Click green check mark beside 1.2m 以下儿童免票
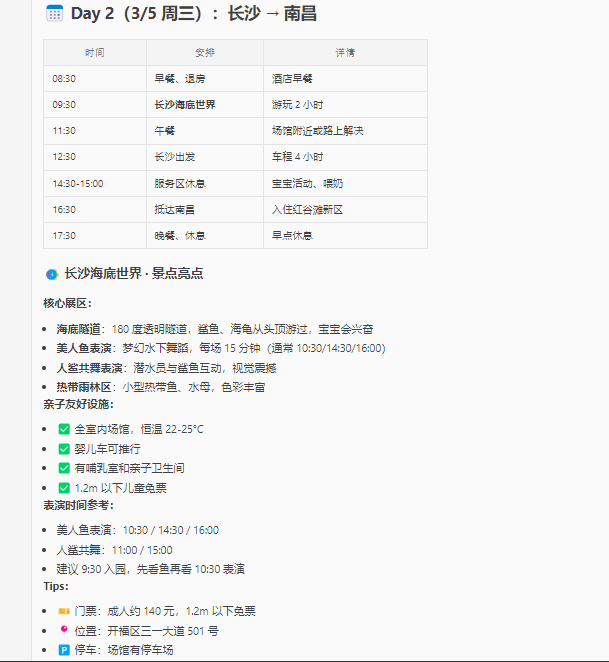The image size is (609, 662). coord(64,488)
